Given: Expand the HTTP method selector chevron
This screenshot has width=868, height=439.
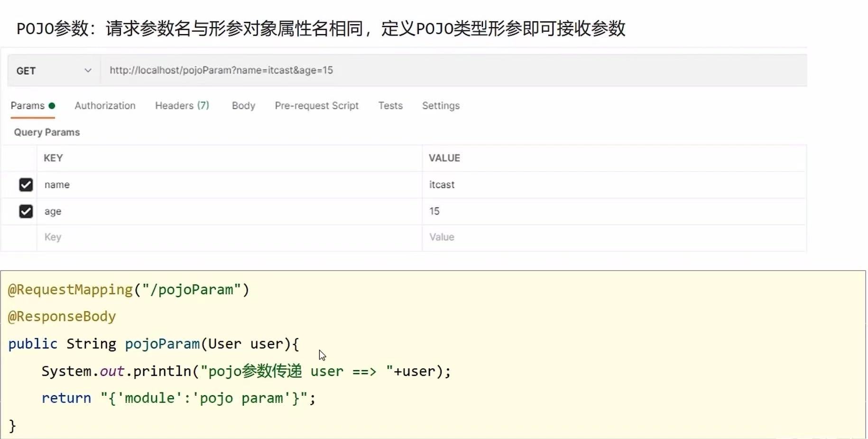Looking at the screenshot, I should [88, 70].
